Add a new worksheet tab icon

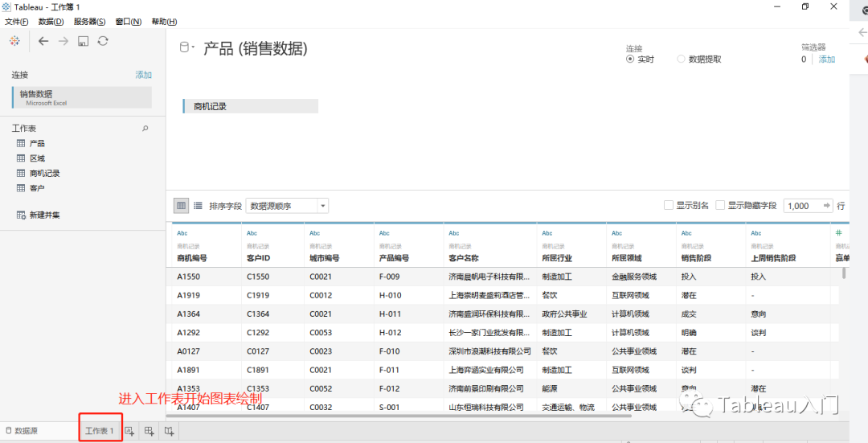129,431
